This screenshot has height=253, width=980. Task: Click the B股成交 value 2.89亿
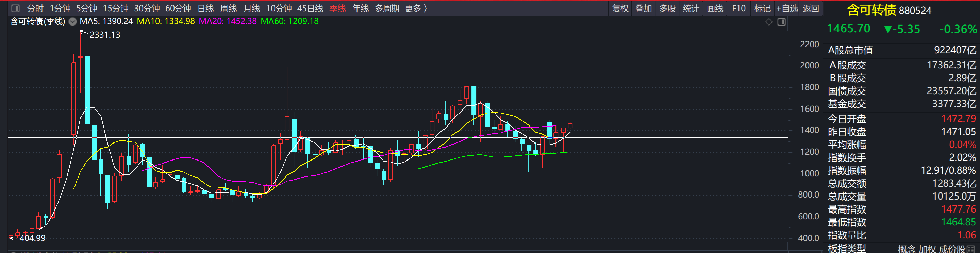click(x=962, y=78)
